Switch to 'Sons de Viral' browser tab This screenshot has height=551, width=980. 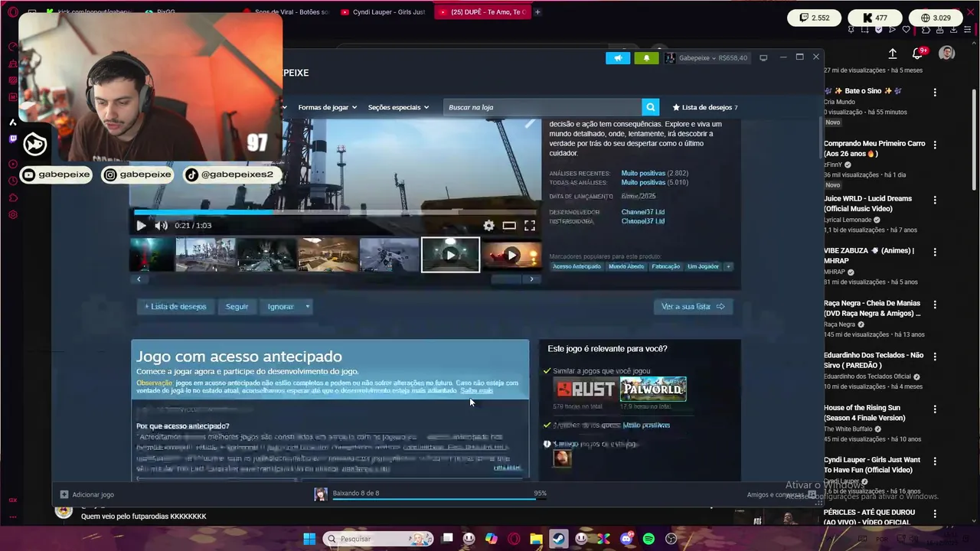(287, 12)
